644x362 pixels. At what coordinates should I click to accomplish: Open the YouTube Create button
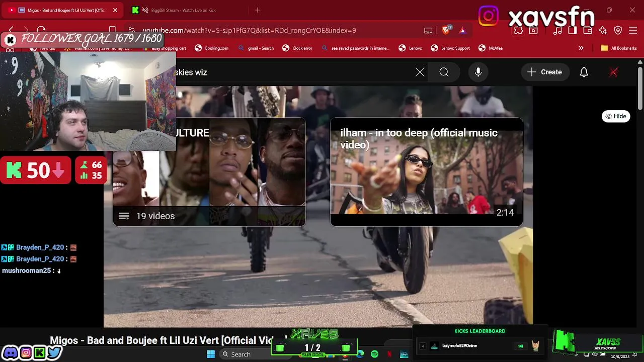545,72
